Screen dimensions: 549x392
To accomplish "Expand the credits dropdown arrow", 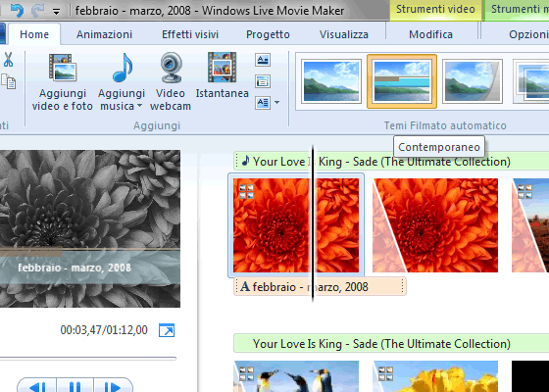I will [x=276, y=103].
